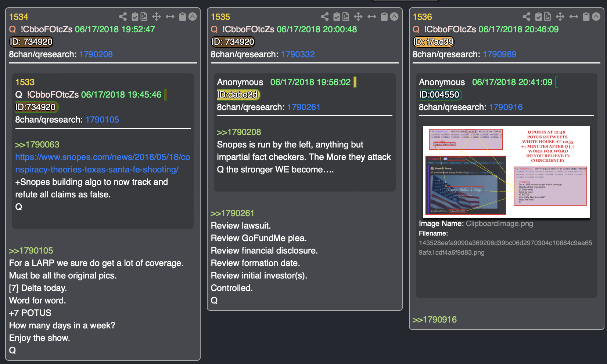607x364 pixels.
Task: Click the ClipboardImage.png image name
Action: pyautogui.click(x=499, y=223)
